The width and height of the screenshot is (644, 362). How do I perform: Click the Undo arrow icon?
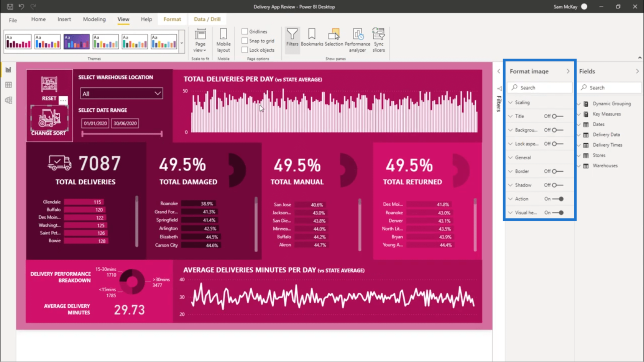(21, 7)
